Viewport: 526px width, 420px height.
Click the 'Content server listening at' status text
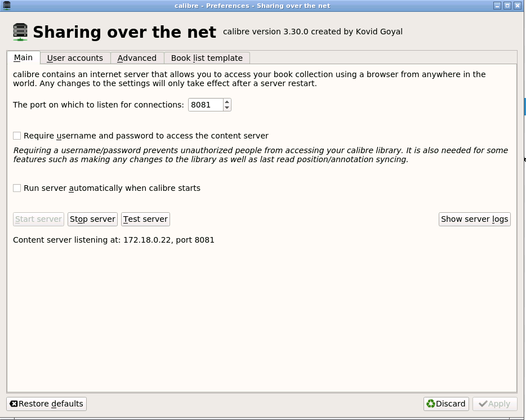113,240
